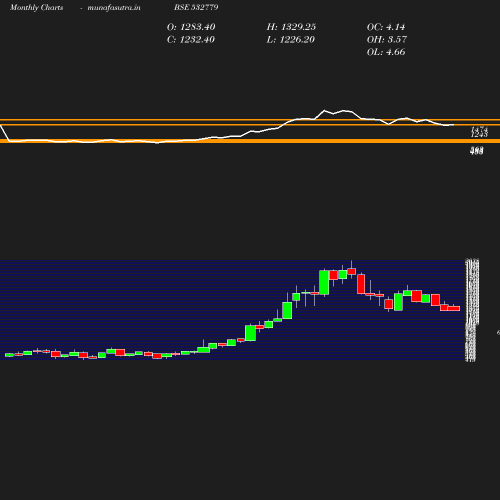
Task: Click the close value 'C: 1232.40'
Action: click(x=191, y=40)
